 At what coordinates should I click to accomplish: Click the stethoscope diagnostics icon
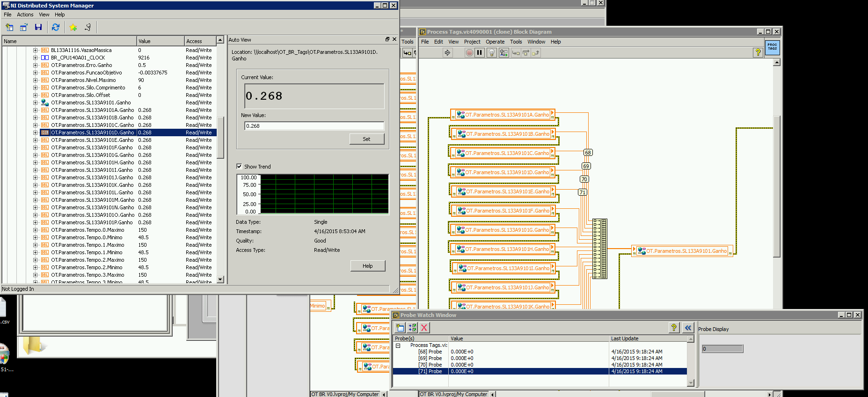point(88,27)
